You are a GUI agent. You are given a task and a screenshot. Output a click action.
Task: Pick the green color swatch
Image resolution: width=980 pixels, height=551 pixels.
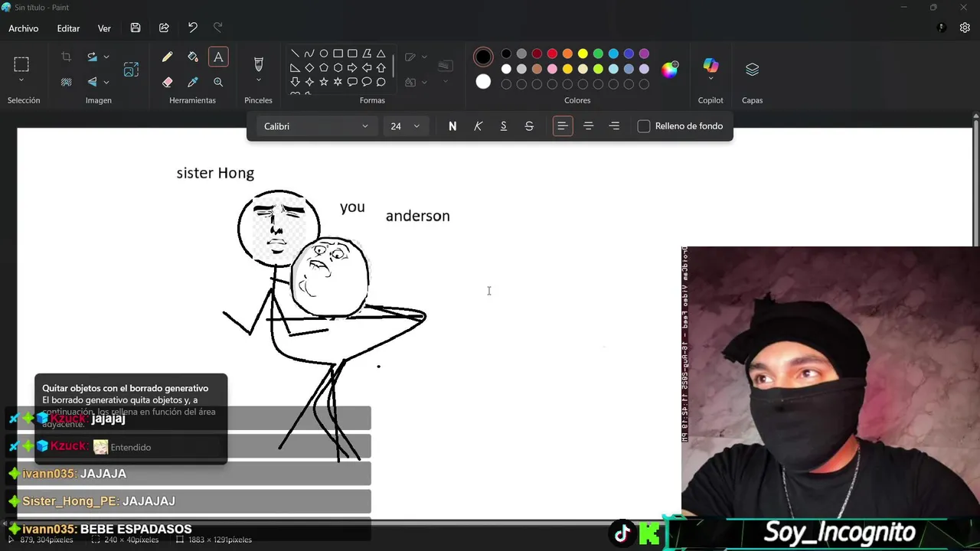click(x=598, y=54)
